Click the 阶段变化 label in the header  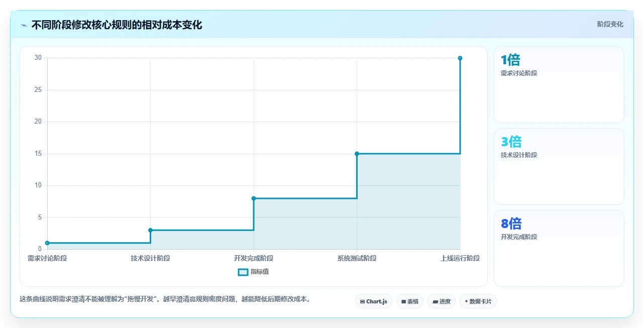coord(610,24)
